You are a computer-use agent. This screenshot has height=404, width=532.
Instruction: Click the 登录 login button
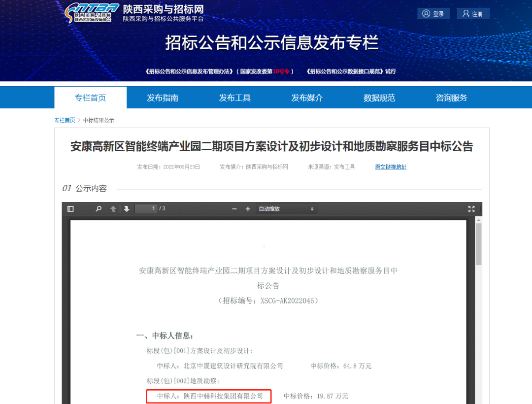(x=433, y=14)
